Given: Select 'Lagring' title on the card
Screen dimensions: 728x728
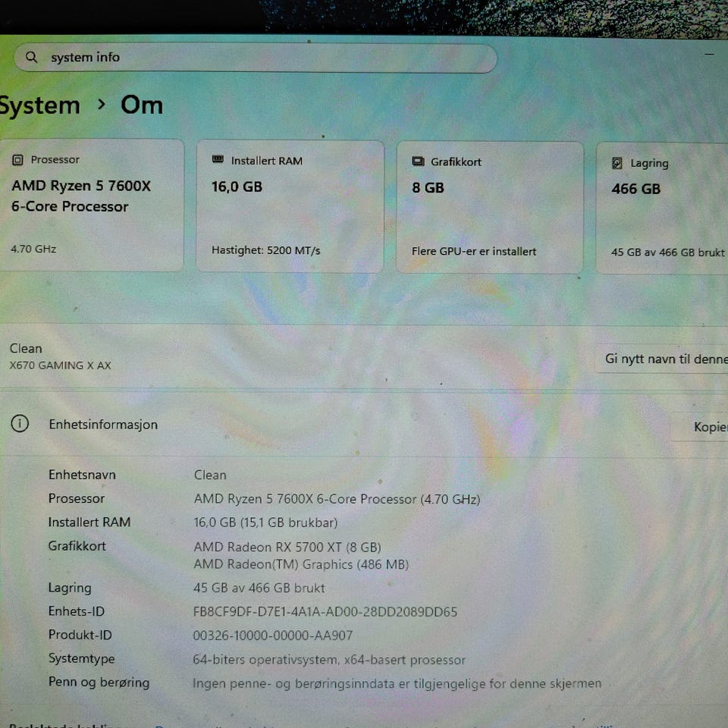Looking at the screenshot, I should 649,164.
